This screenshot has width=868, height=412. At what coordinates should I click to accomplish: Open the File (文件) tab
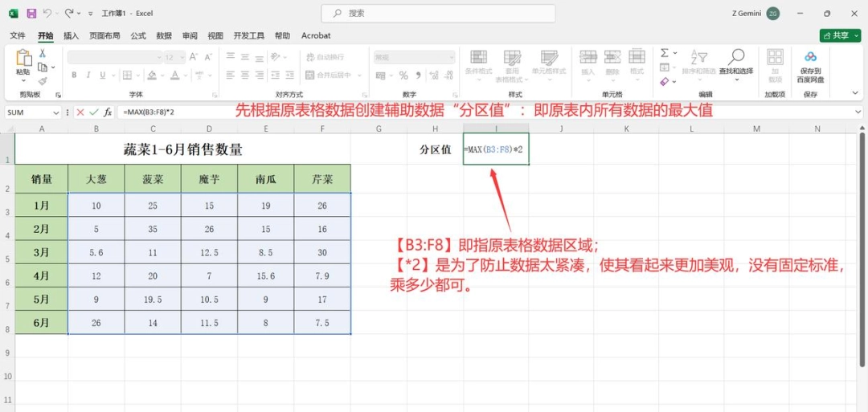(18, 35)
